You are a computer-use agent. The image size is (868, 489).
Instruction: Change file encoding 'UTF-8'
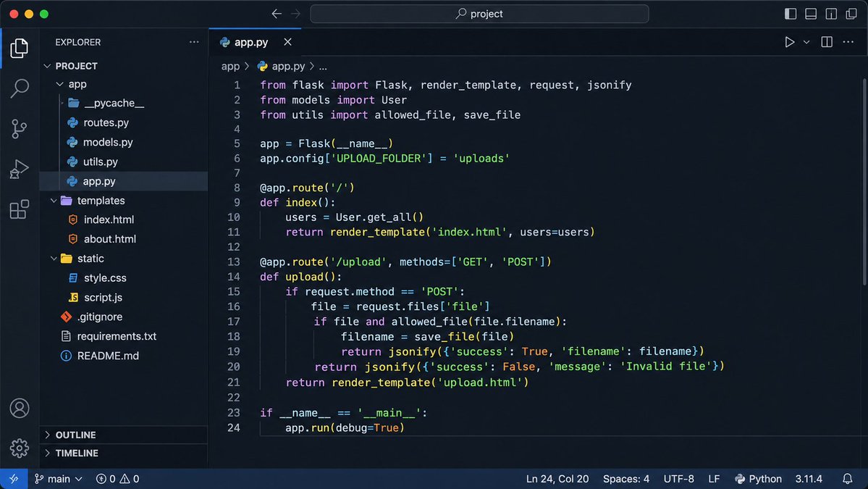point(678,478)
